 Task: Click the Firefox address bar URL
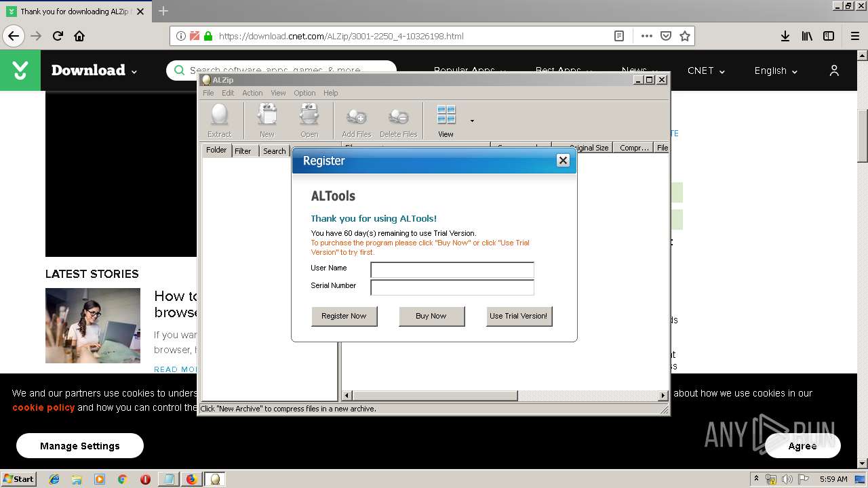click(341, 36)
